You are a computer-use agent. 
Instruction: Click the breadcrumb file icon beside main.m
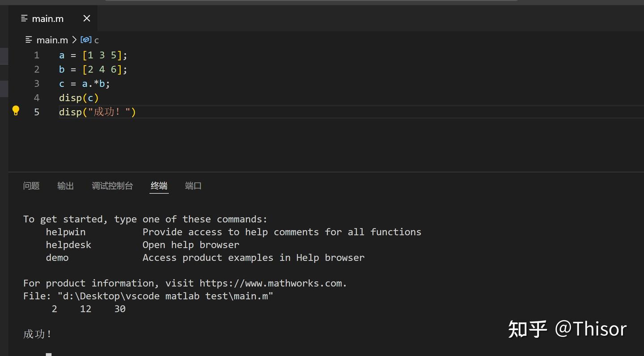29,40
